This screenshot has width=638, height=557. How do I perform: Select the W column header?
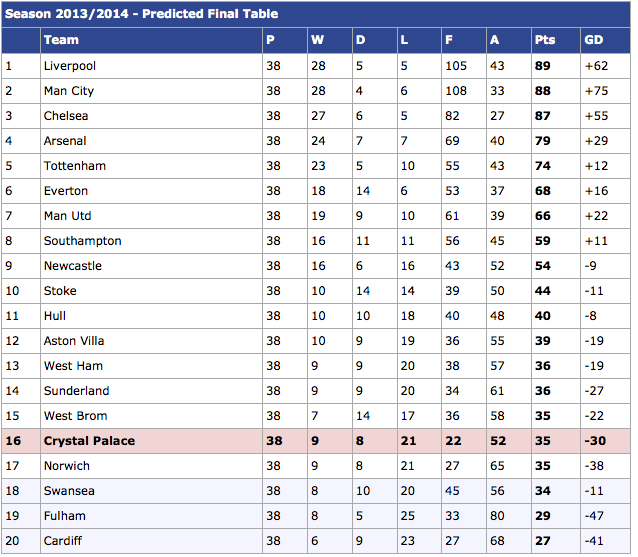tap(317, 40)
